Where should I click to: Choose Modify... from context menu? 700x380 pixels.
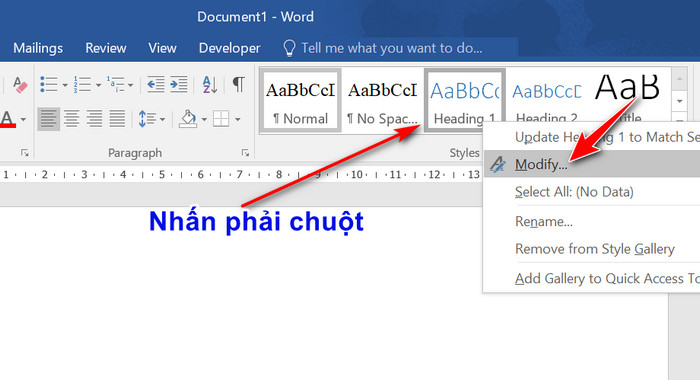click(592, 164)
